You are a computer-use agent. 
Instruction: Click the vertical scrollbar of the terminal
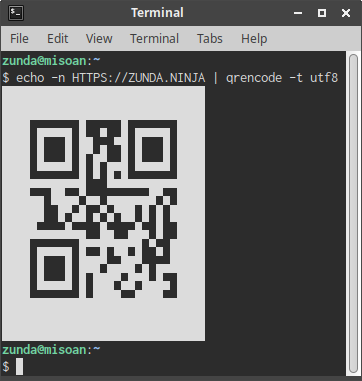click(353, 213)
